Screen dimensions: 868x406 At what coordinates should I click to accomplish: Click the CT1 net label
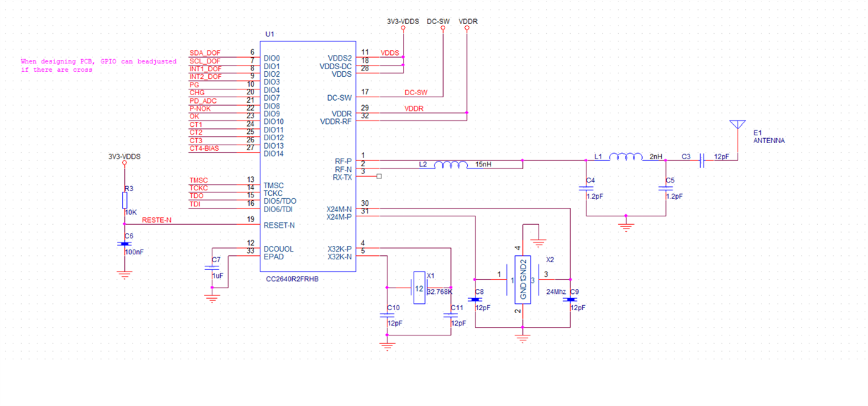(195, 125)
